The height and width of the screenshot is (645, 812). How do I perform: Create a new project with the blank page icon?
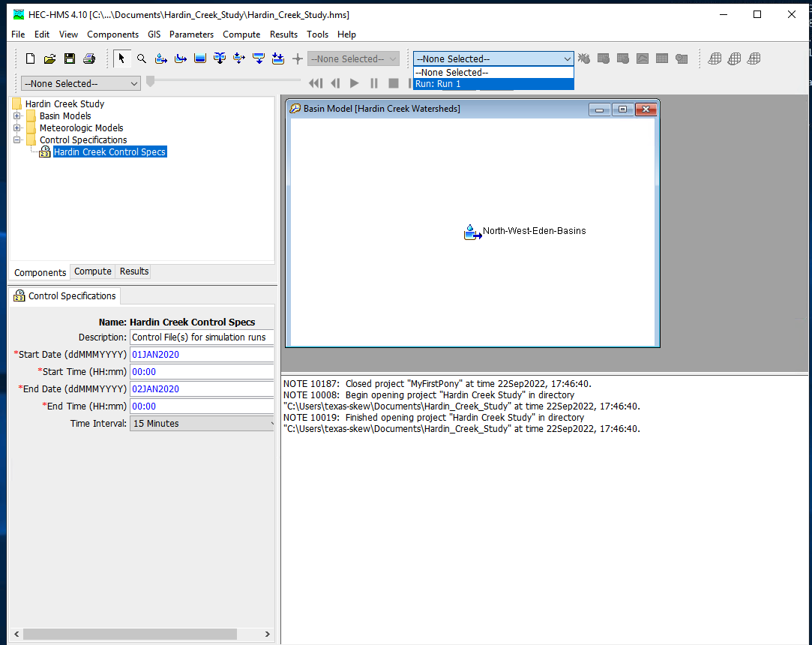(x=31, y=58)
